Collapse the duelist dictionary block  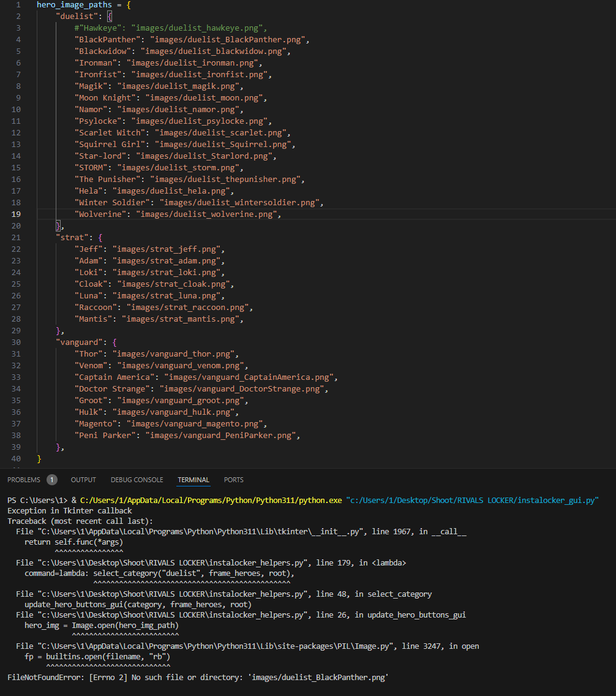pos(30,16)
